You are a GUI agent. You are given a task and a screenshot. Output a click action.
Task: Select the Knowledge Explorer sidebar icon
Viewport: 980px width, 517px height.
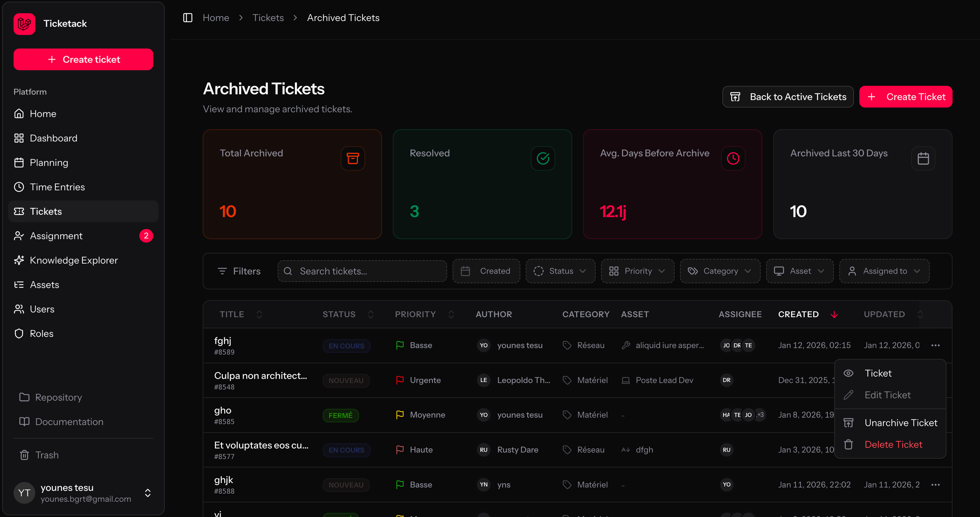click(19, 260)
